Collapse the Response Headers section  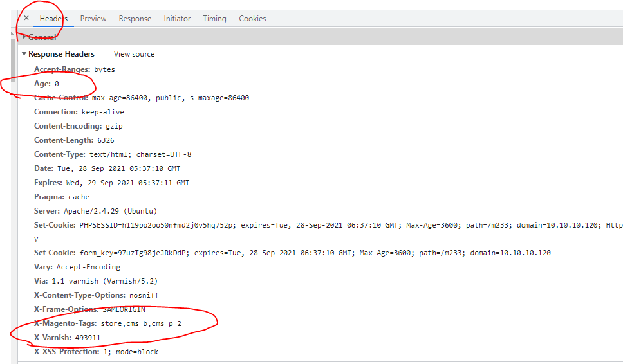[24, 53]
